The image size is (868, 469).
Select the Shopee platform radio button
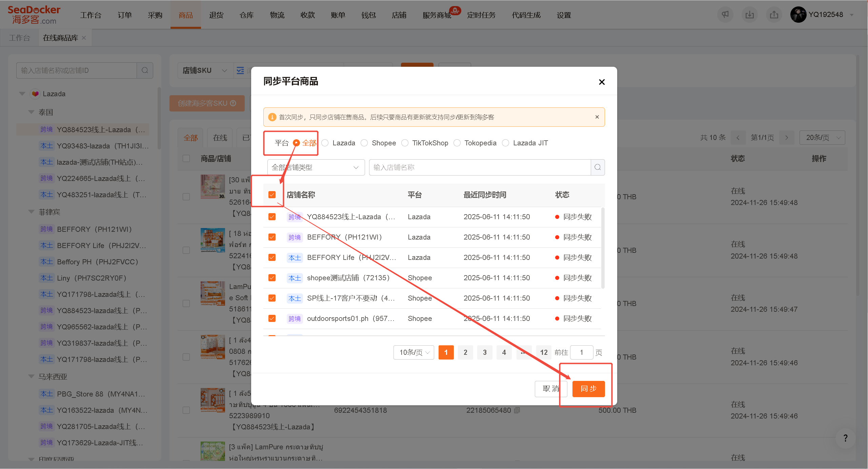[x=364, y=143]
